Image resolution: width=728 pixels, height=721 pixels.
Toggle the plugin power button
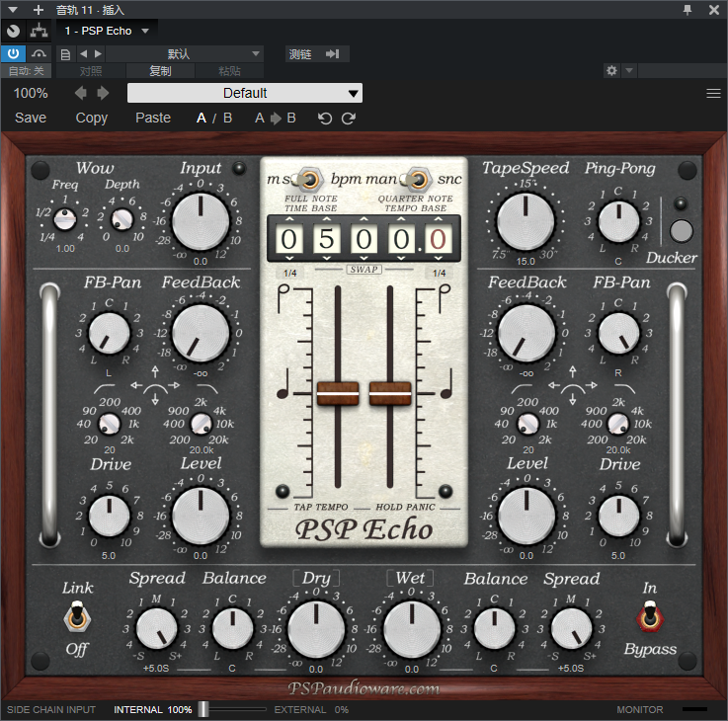coord(13,54)
